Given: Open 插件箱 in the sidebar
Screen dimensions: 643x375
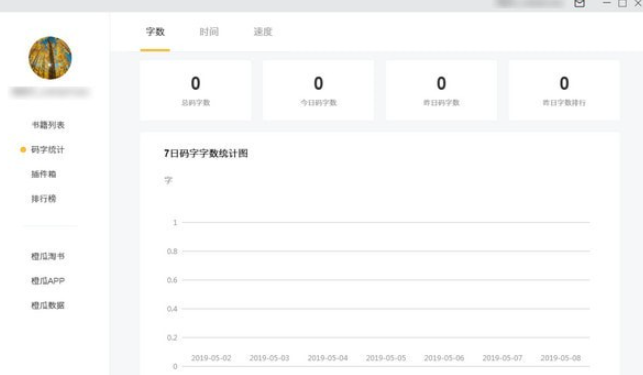Looking at the screenshot, I should point(43,174).
